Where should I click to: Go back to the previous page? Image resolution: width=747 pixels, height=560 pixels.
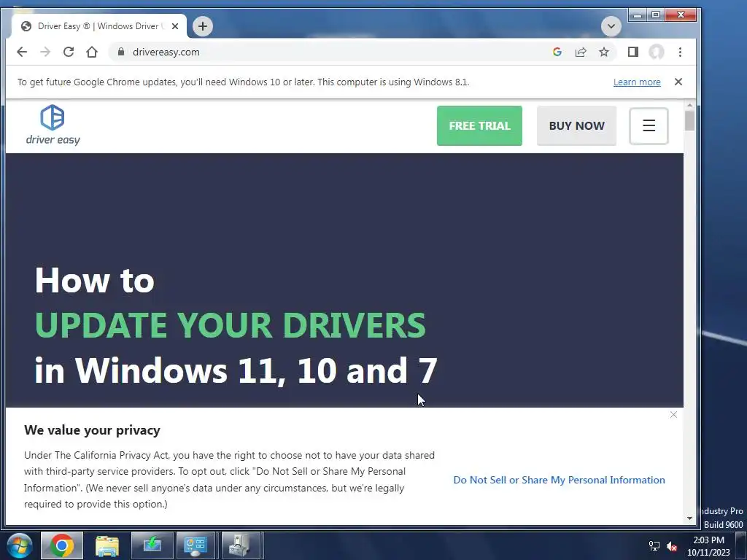[x=22, y=52]
